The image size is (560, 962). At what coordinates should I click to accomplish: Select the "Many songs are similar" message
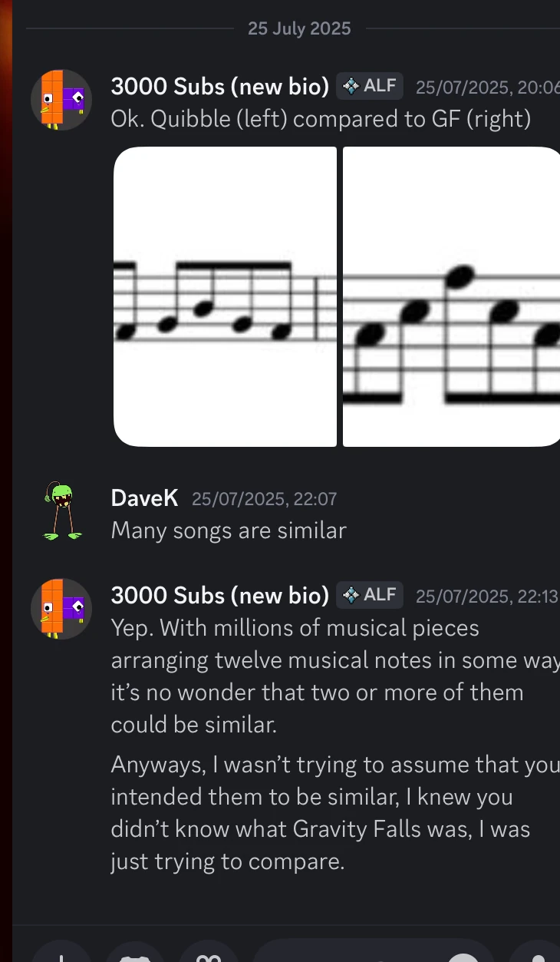click(229, 531)
